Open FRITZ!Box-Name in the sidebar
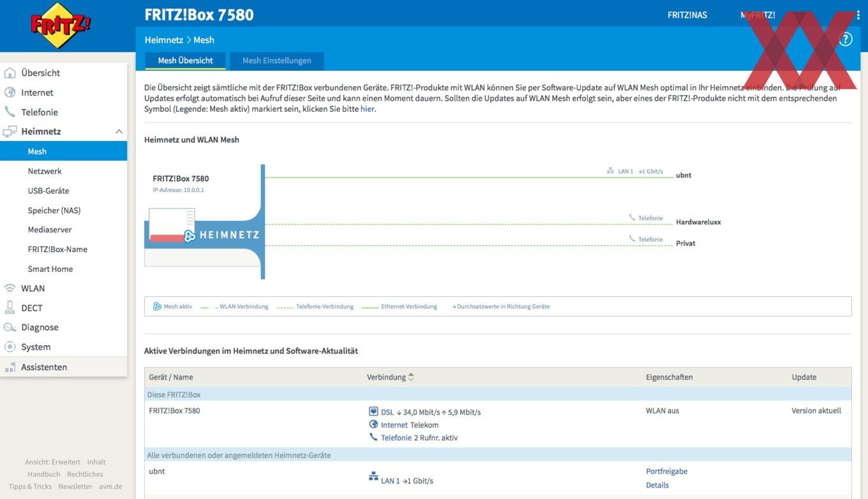 [x=57, y=250]
